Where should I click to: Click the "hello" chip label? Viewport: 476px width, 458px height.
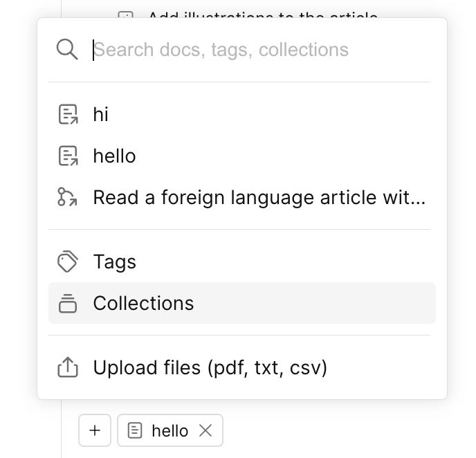[x=170, y=431]
